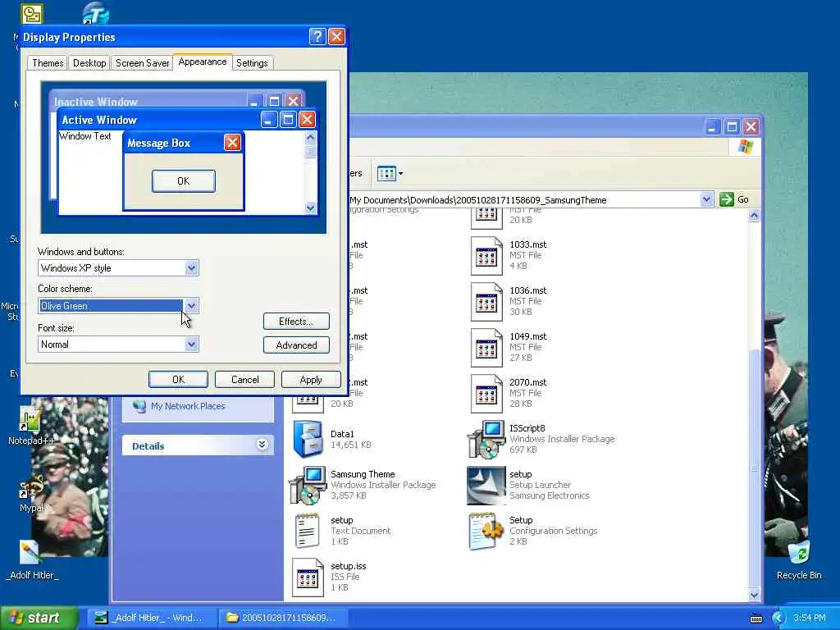Open My Network Places link

(188, 406)
